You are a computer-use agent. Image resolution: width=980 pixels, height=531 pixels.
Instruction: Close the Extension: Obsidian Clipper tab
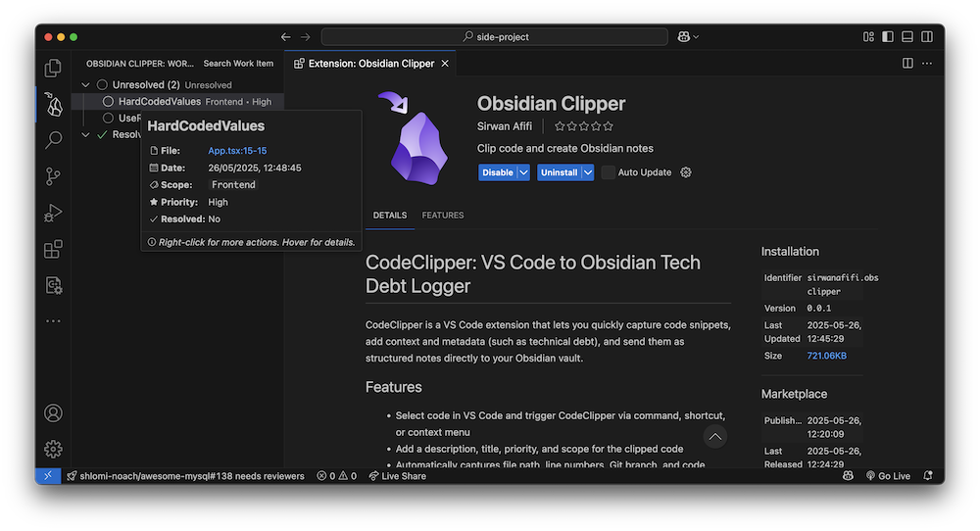pos(445,63)
